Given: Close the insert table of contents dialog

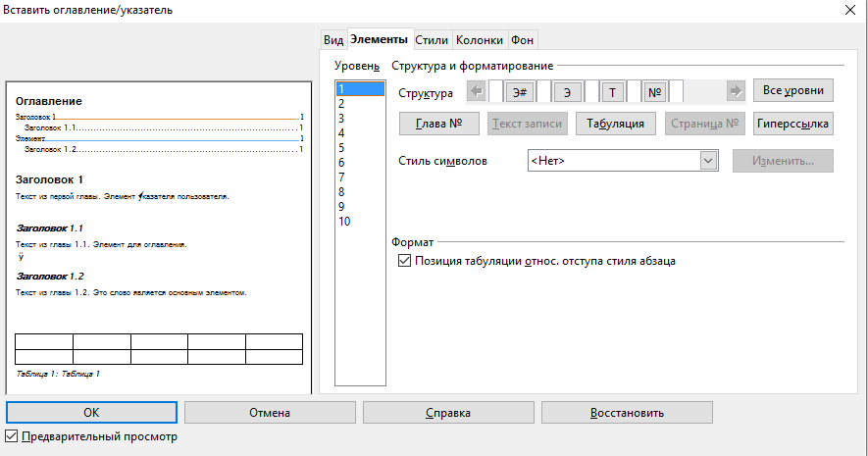Looking at the screenshot, I should [x=848, y=10].
